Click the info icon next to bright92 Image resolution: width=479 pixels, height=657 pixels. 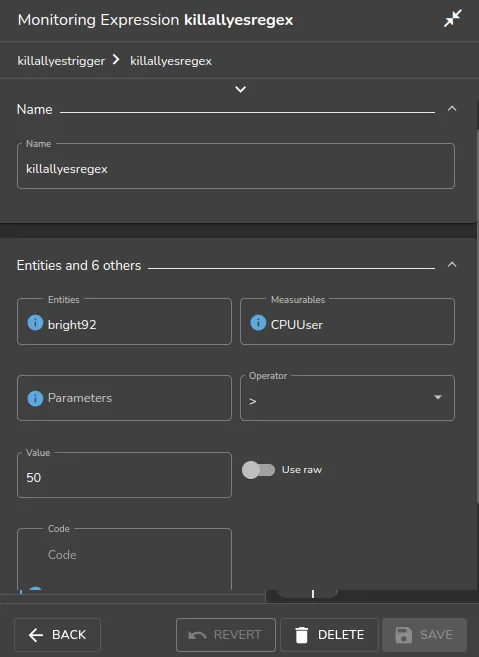click(x=35, y=323)
